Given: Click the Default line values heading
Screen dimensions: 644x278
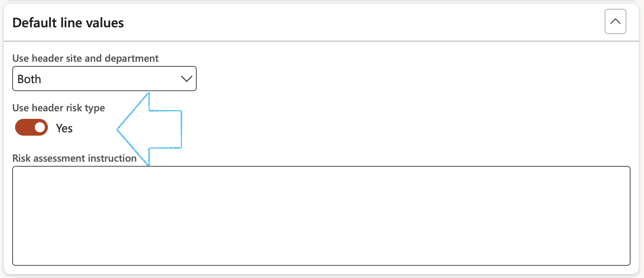Looking at the screenshot, I should [68, 22].
